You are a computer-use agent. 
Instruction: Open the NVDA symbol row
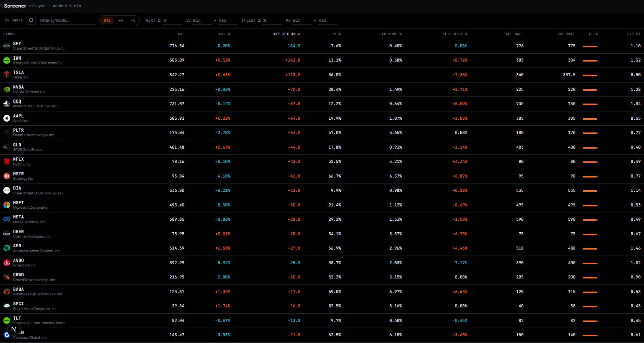pyautogui.click(x=322, y=89)
